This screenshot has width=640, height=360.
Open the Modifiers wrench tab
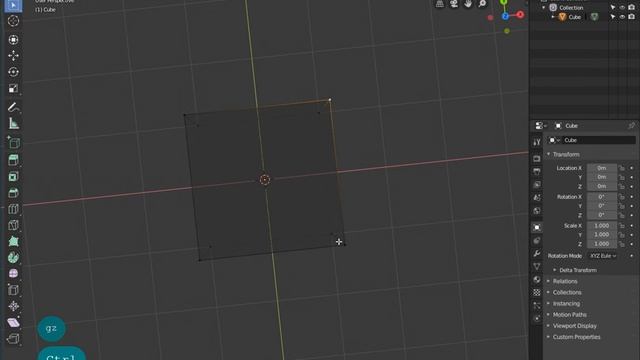pos(537,253)
